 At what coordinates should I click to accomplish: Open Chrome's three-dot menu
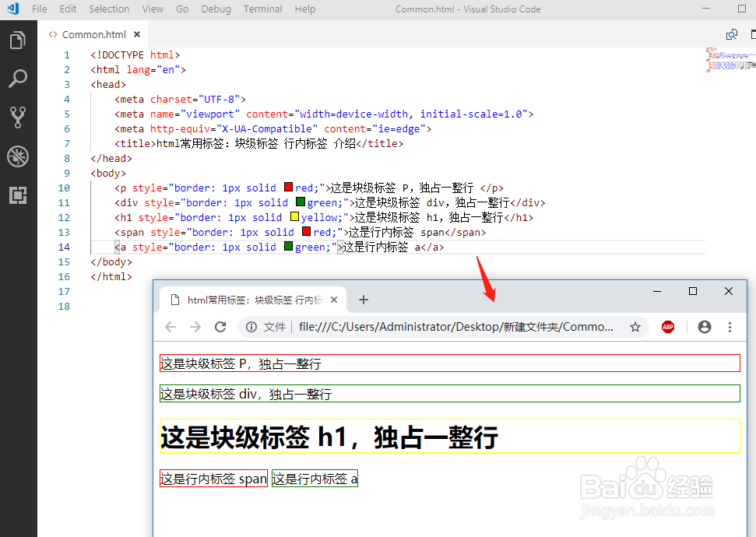pyautogui.click(x=730, y=327)
